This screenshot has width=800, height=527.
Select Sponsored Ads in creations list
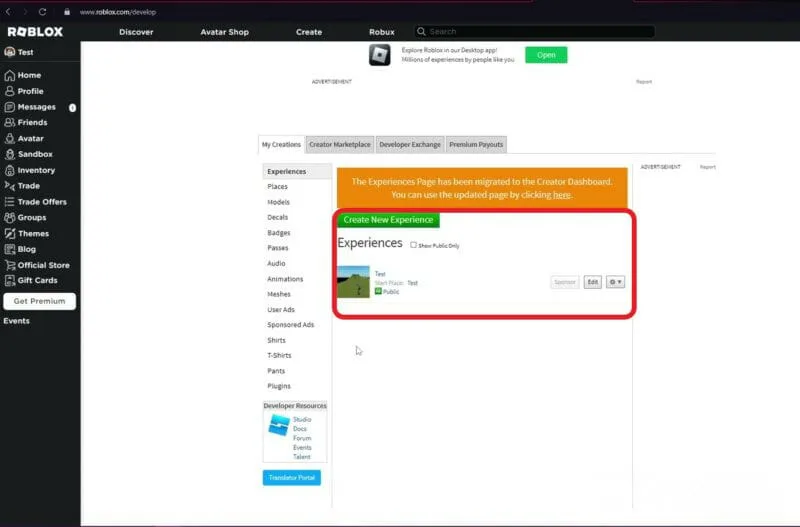291,325
